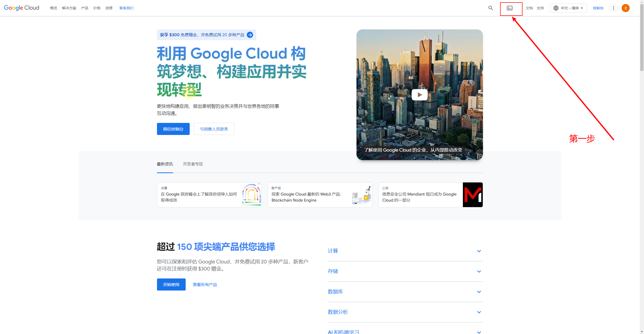This screenshot has width=644, height=334.
Task: Click the scrollbar down arrow
Action: 642,332
